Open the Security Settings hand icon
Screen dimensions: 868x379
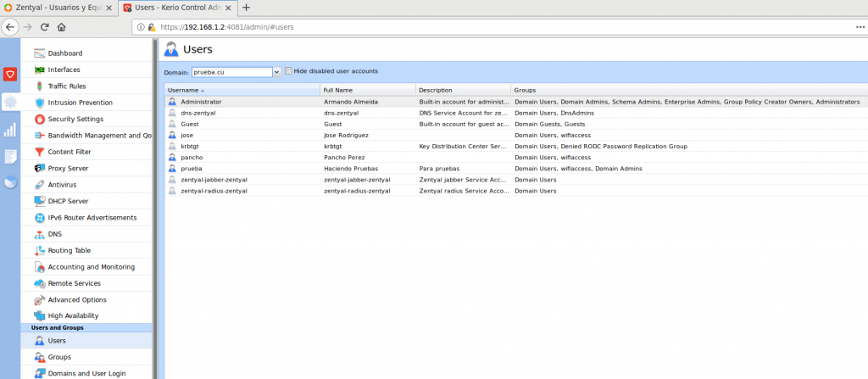[39, 120]
